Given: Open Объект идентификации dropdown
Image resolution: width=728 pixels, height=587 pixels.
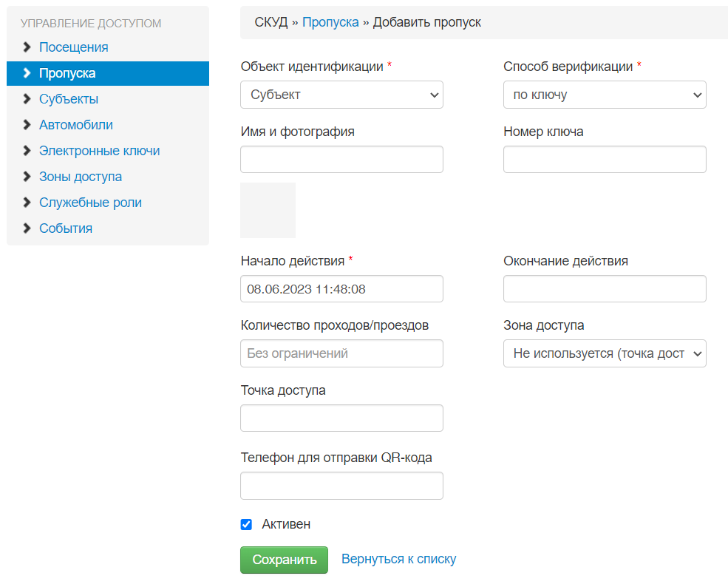Looking at the screenshot, I should (x=341, y=95).
